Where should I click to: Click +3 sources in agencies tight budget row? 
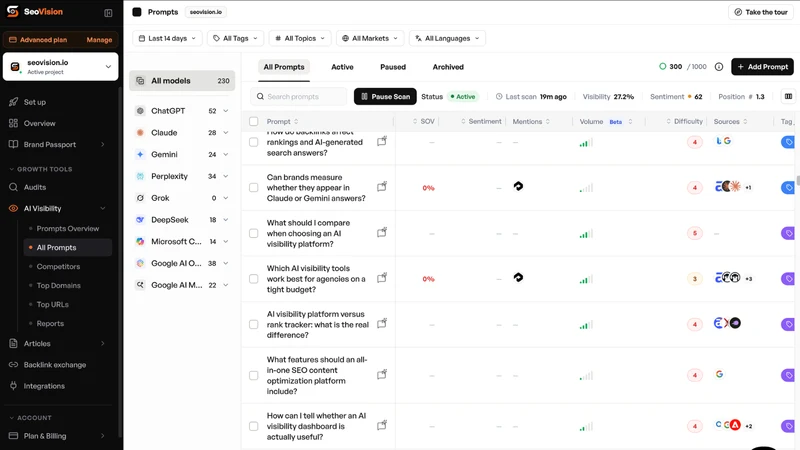[x=748, y=279]
